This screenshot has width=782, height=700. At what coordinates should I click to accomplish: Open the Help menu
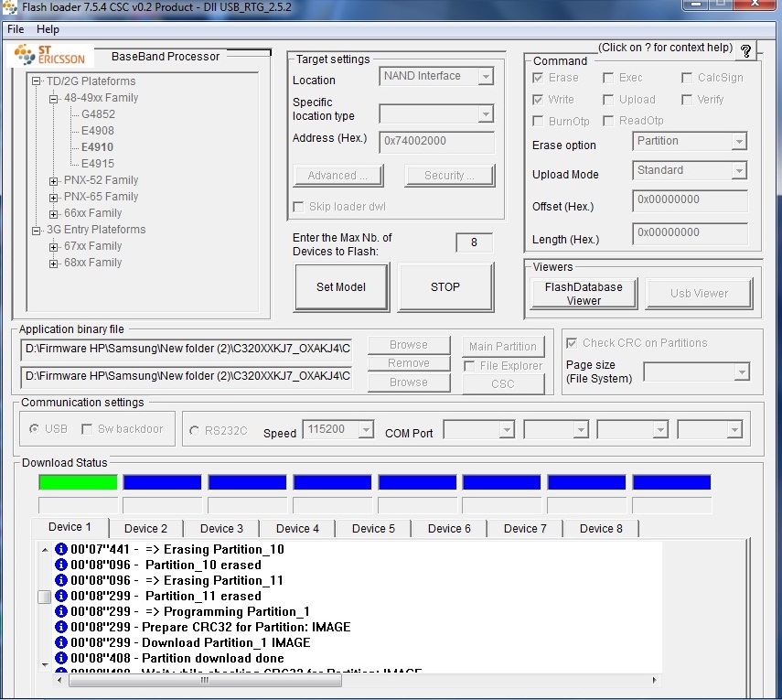click(x=48, y=29)
